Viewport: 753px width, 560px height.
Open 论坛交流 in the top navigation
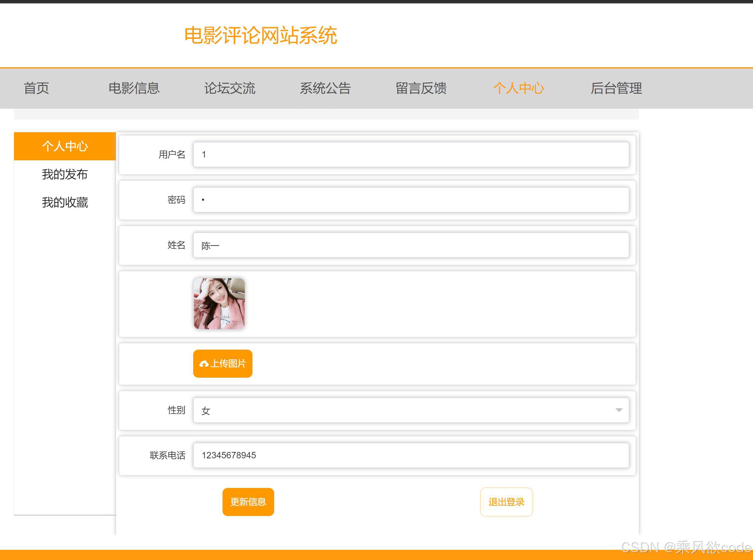[230, 88]
